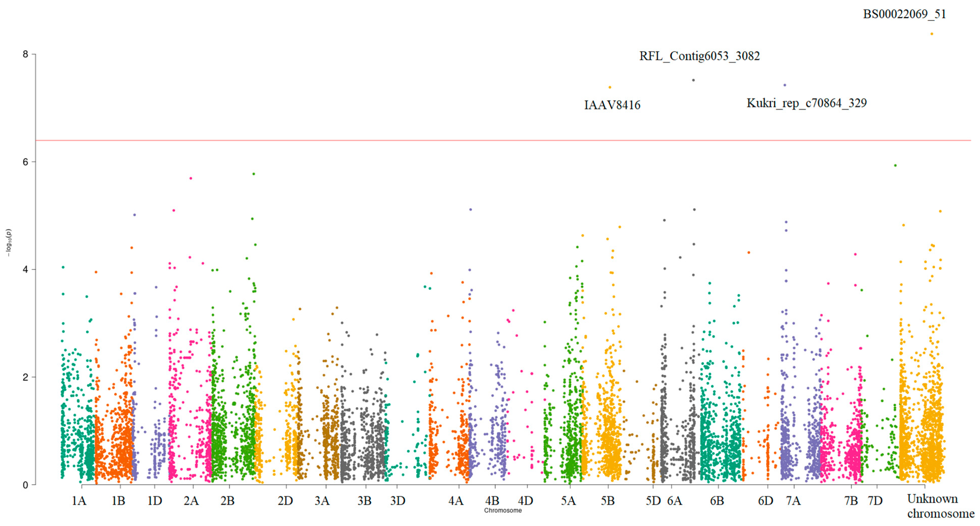Click the BS00022069_51 marker label
The height and width of the screenshot is (526, 980).
click(904, 14)
